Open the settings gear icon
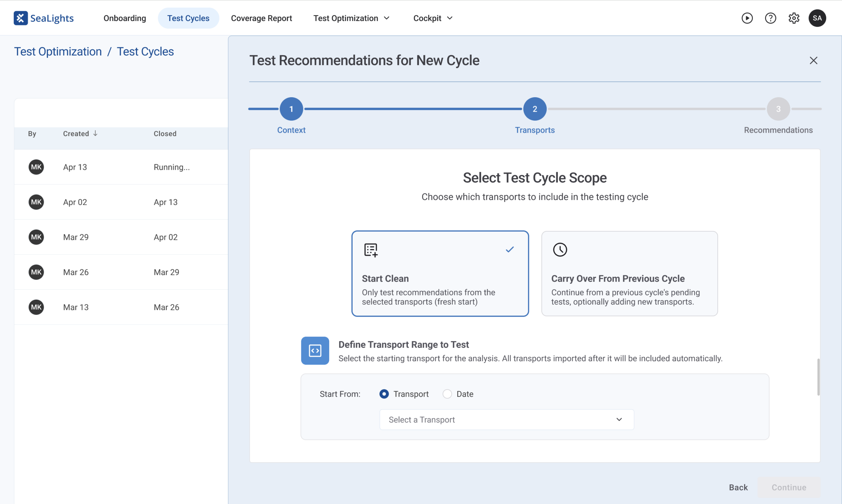 (794, 18)
